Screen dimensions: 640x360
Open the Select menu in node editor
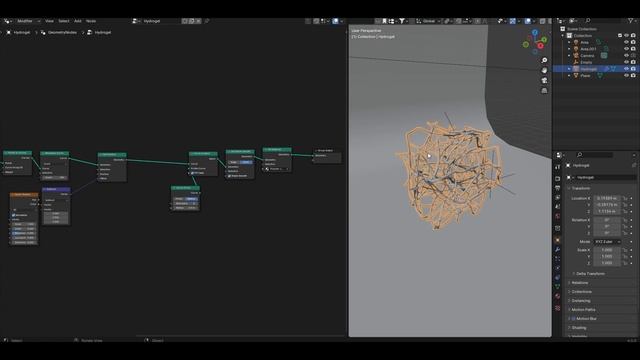click(64, 21)
